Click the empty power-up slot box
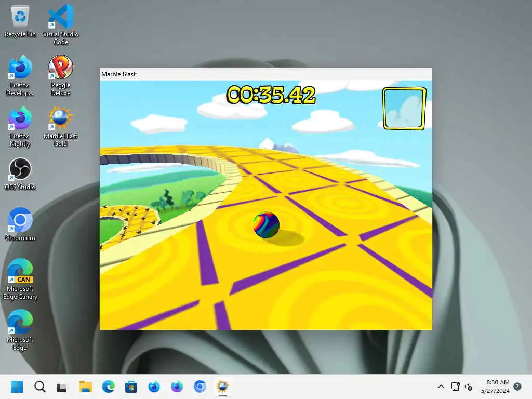Screen dimensions: 532x399 (404, 109)
